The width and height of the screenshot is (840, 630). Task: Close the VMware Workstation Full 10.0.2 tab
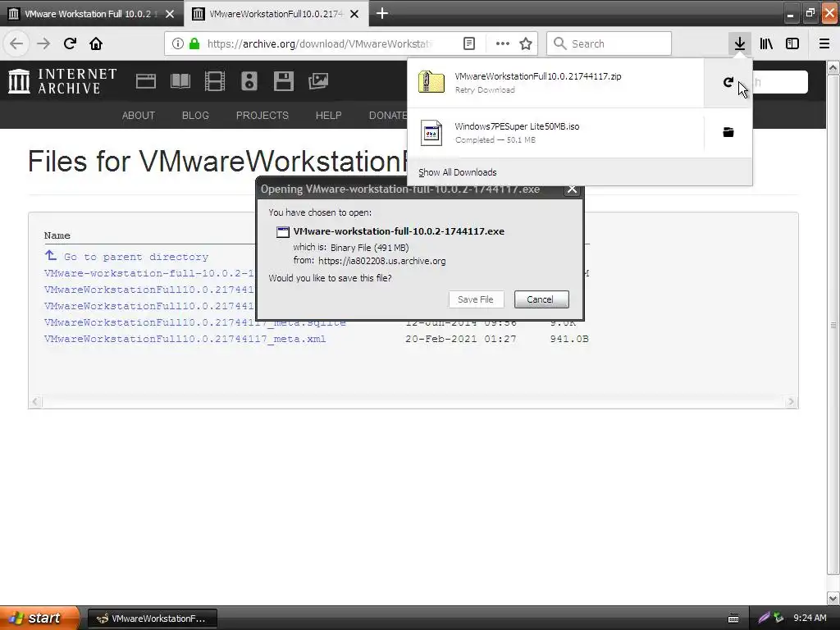(x=170, y=14)
